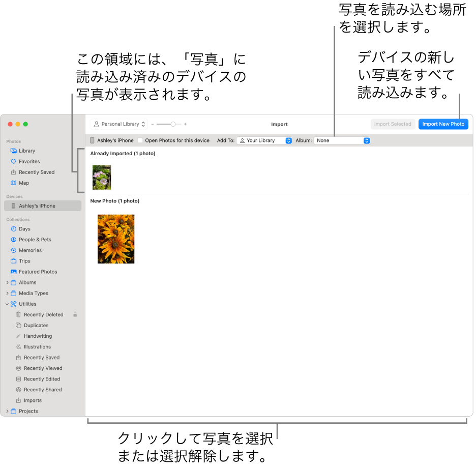Screen dimensions: 476x467
Task: Enable Open Photos for this device checkbox
Action: tap(140, 140)
